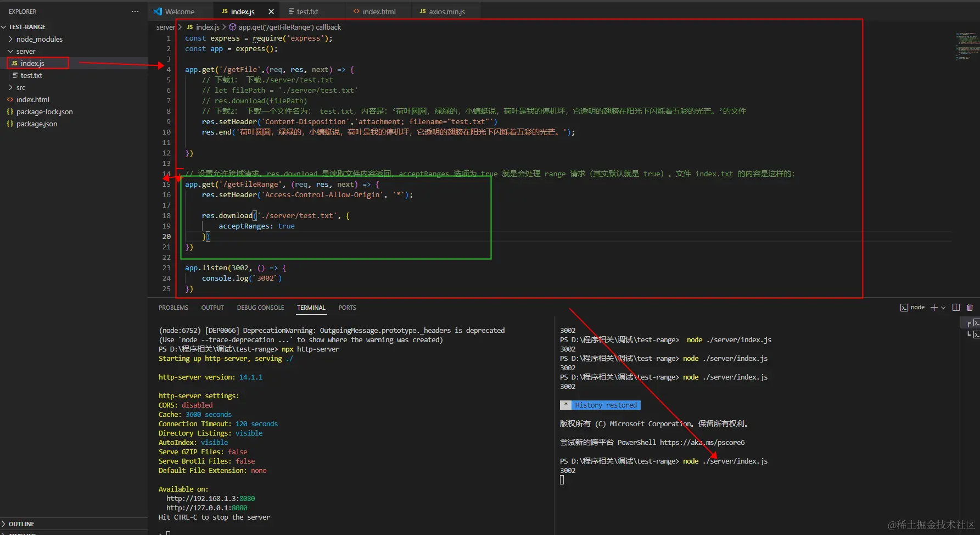Open package.json in the Explorer
Screen dimensions: 980x535
37,124
